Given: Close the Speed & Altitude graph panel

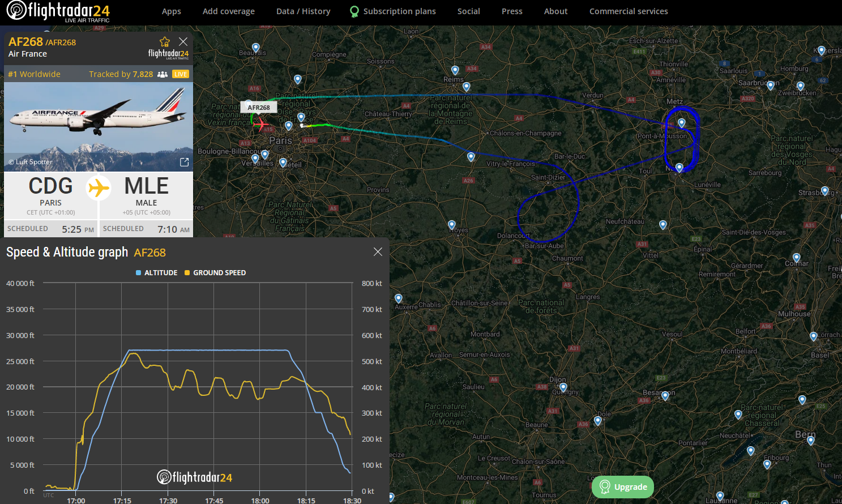Looking at the screenshot, I should (378, 252).
